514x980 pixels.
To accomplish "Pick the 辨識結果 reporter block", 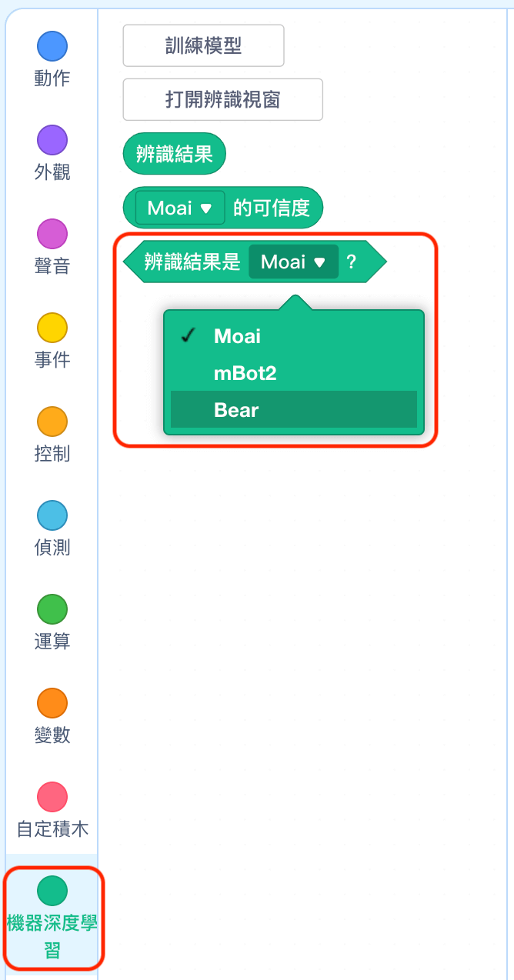I will point(175,154).
